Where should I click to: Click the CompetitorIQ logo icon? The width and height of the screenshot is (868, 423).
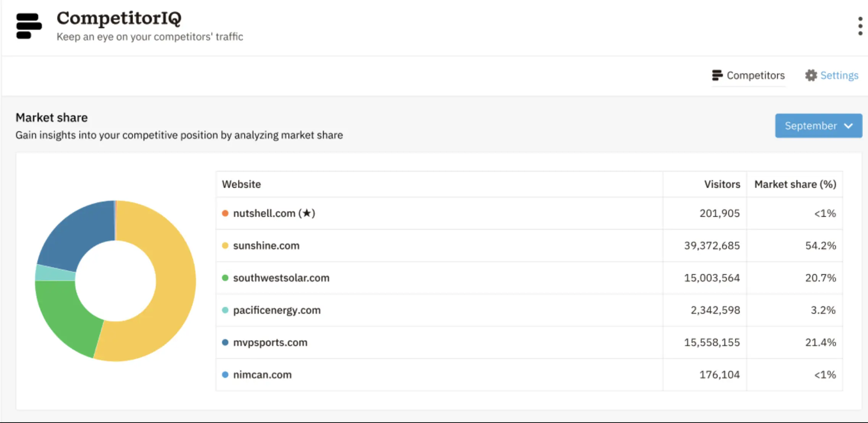(x=29, y=26)
